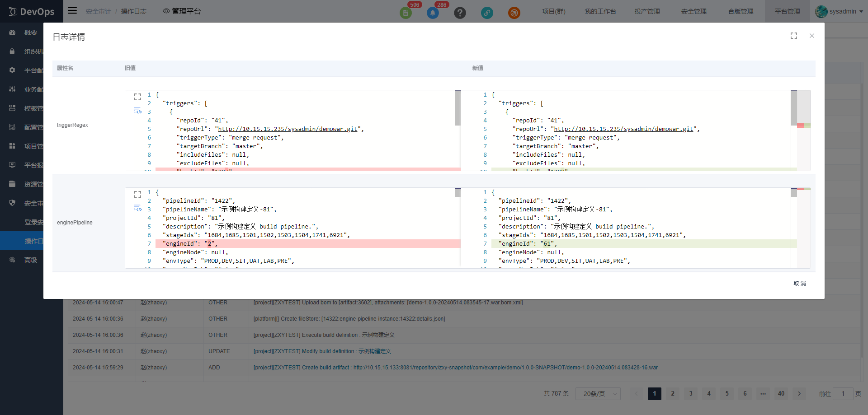Image resolution: width=868 pixels, height=415 pixels.
Task: Open the green document icon with 506 badge
Action: 406,13
